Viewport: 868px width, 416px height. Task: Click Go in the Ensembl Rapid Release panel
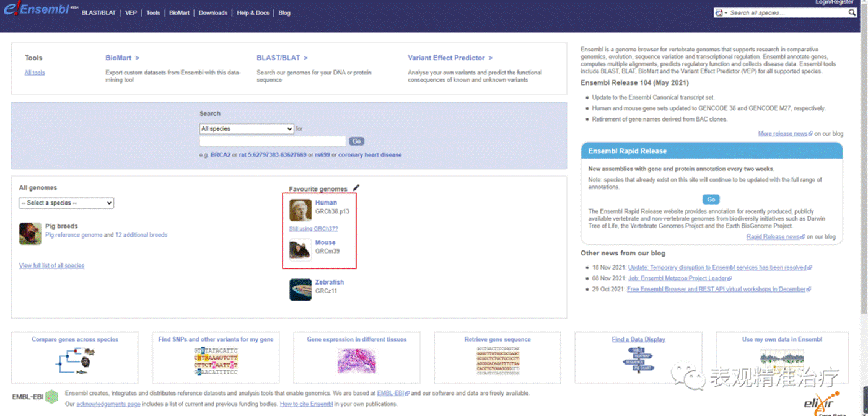pyautogui.click(x=711, y=200)
